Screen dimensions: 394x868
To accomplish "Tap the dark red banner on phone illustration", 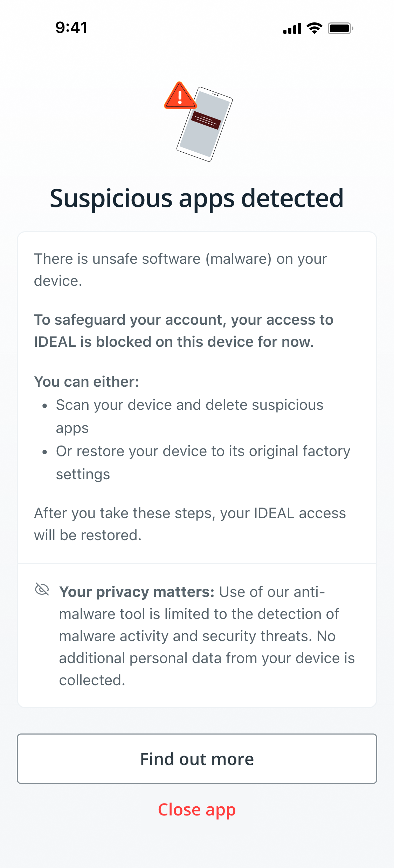I will [x=206, y=120].
